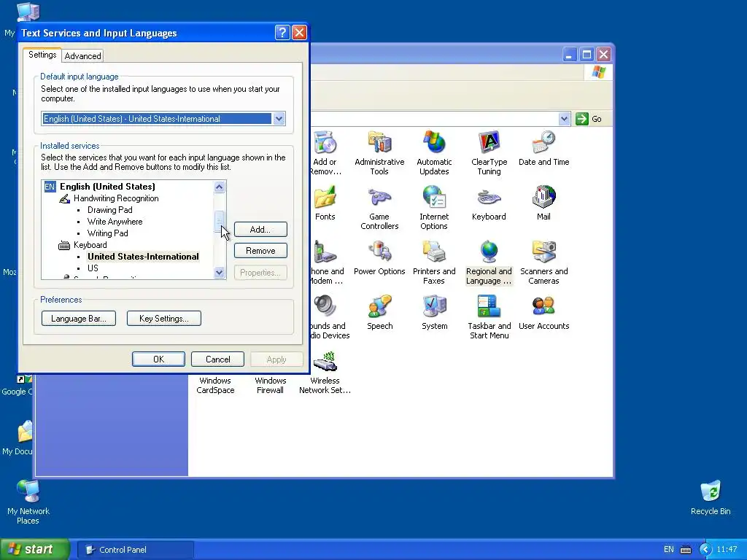Confirm with the OK button

(158, 359)
